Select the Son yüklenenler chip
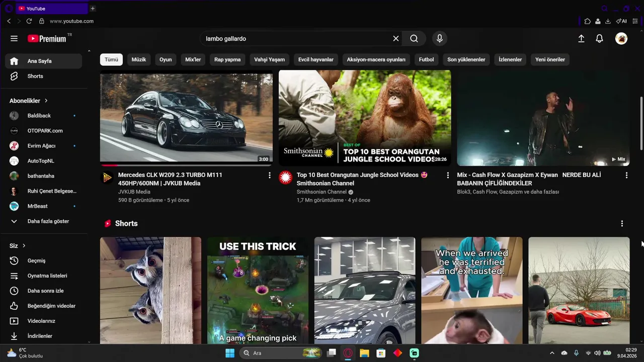The height and width of the screenshot is (362, 644). click(466, 59)
